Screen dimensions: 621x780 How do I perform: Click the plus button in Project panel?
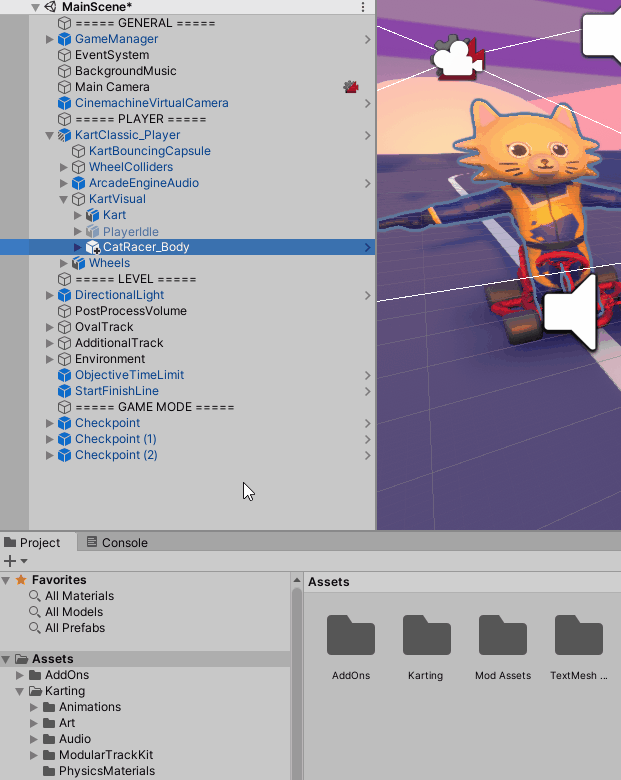[x=10, y=561]
